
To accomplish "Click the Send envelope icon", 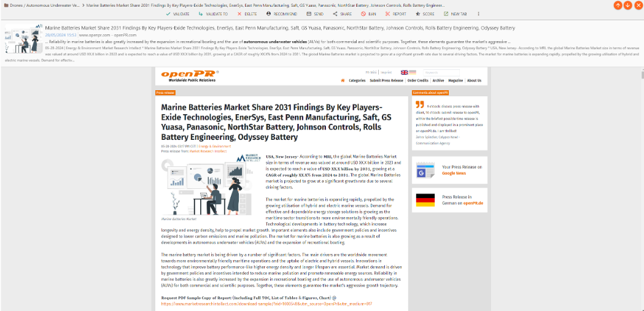I will click(x=309, y=14).
